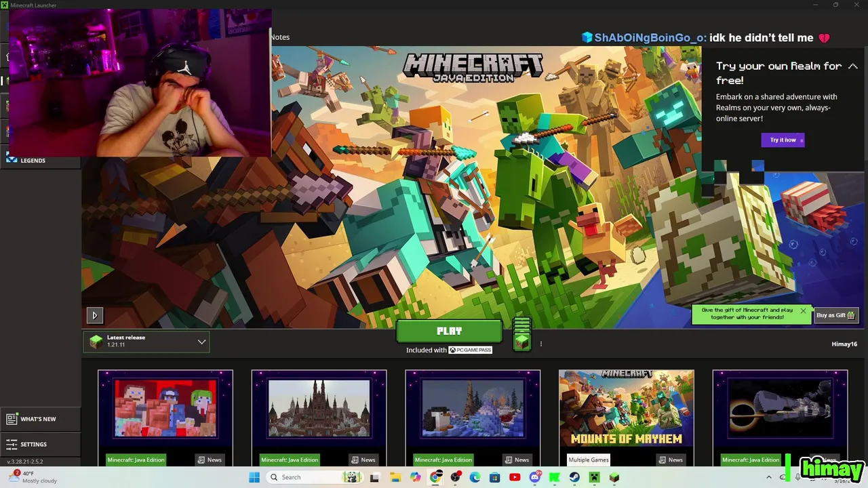Screen dimensions: 868x488
Task: Click News tag on the three-characters card
Action: [x=210, y=460]
